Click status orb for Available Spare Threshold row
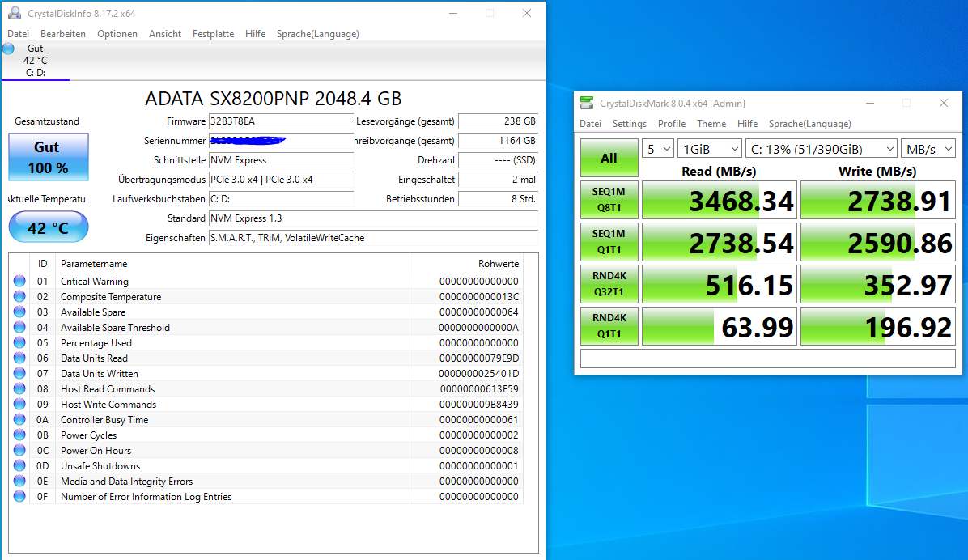968x560 pixels. 19,327
